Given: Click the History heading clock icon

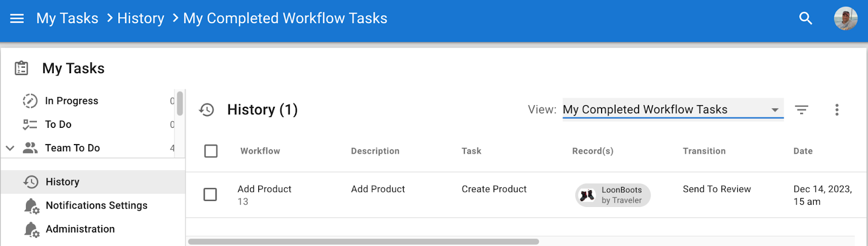Looking at the screenshot, I should (x=207, y=110).
